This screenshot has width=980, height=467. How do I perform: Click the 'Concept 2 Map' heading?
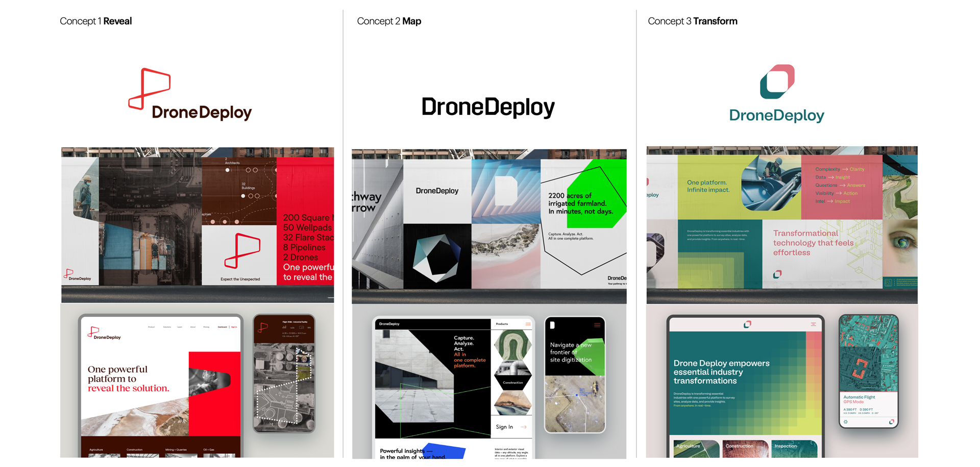pos(389,21)
